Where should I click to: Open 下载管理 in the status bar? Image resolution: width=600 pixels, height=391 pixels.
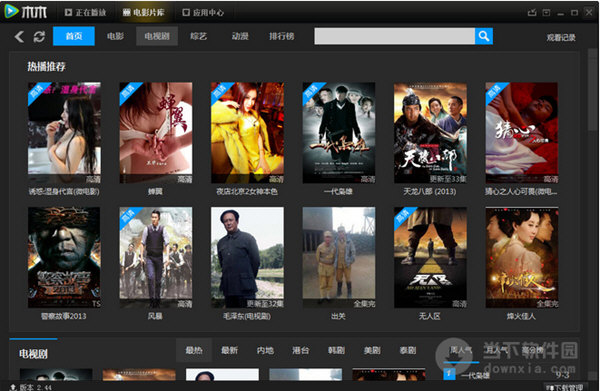pos(566,387)
